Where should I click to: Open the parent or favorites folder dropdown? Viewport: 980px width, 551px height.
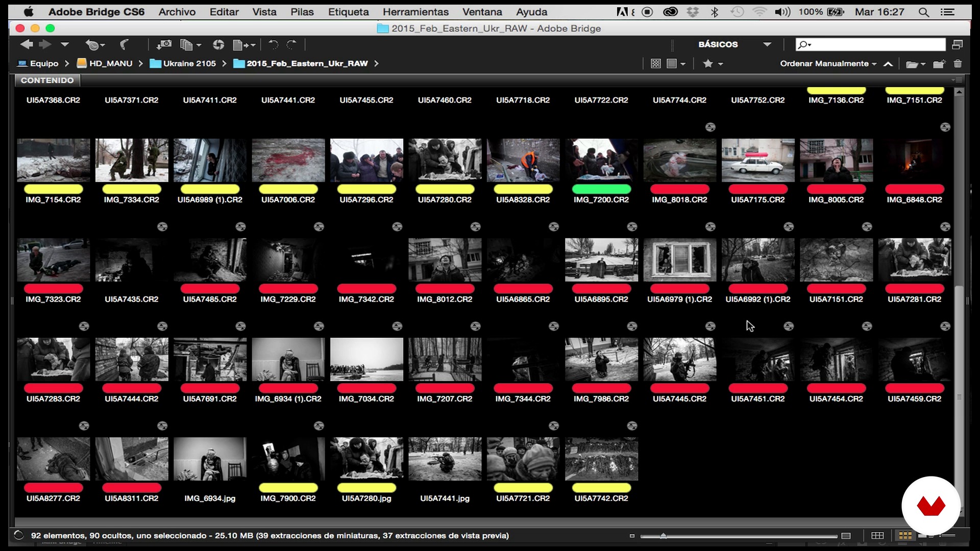click(65, 45)
